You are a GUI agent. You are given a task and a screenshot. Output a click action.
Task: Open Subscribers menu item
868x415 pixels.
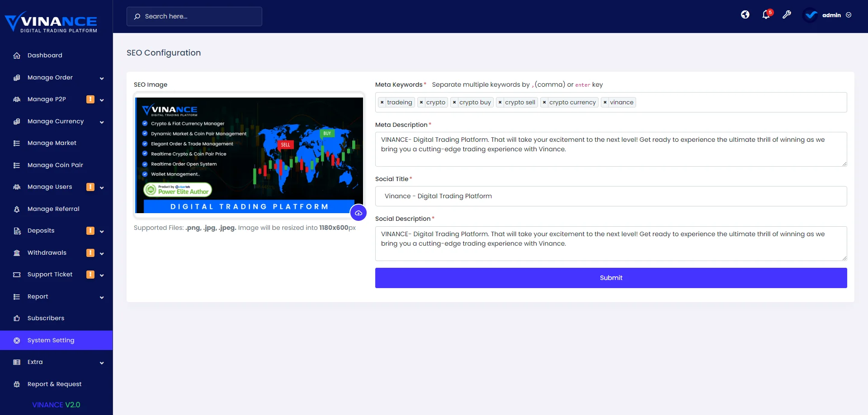pyautogui.click(x=56, y=318)
